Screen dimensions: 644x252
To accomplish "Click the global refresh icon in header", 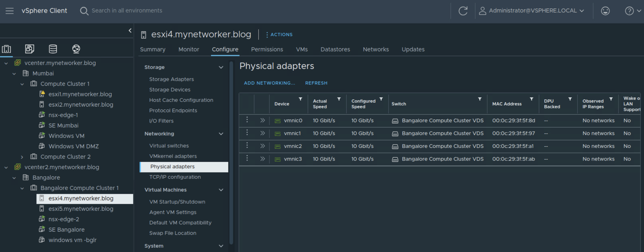I will [463, 11].
